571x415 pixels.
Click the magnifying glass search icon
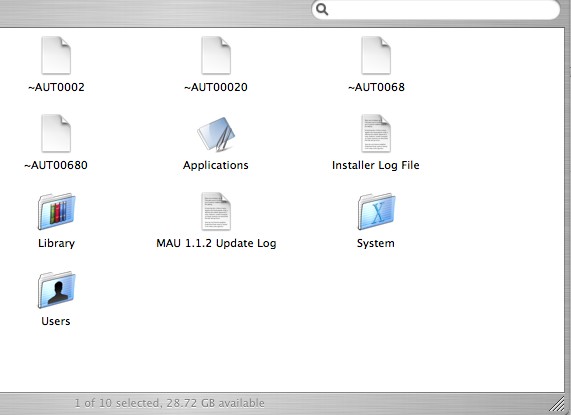click(x=322, y=9)
